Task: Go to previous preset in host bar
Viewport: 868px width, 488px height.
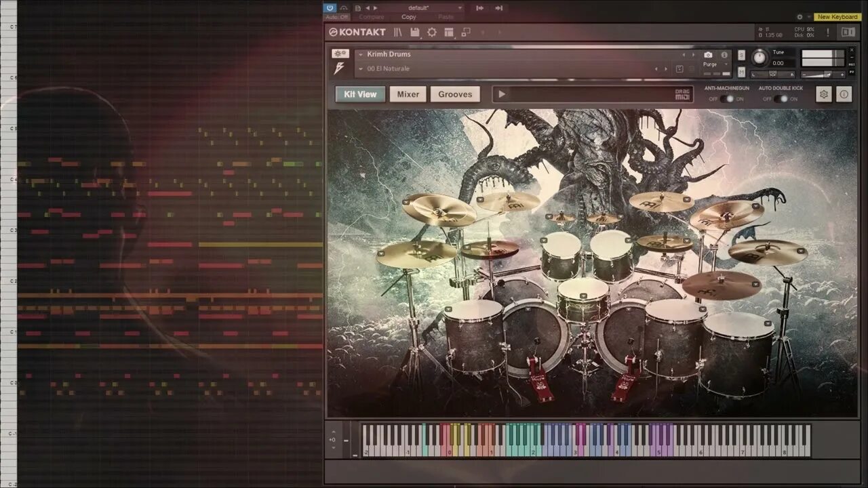Action: point(368,8)
